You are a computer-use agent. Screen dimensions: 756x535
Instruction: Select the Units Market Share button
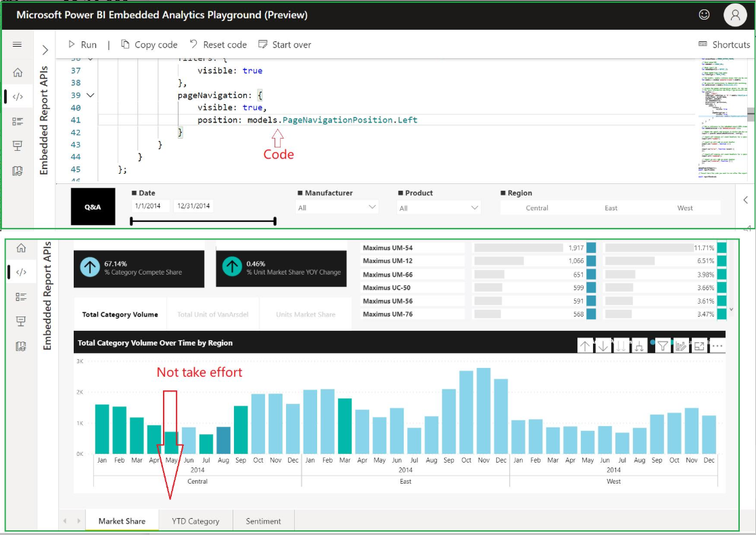(306, 314)
